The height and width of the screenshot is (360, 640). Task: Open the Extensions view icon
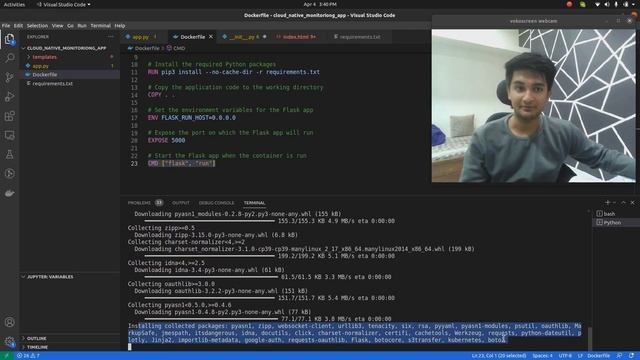coord(9,116)
